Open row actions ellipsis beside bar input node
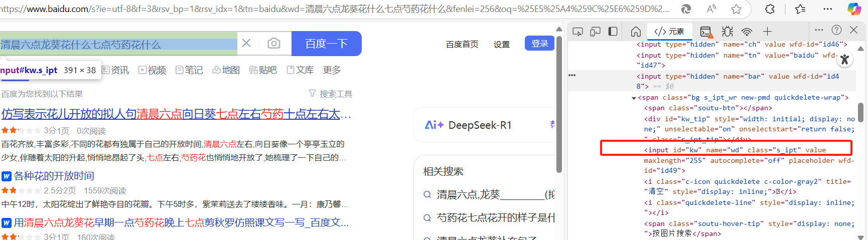This screenshot has width=868, height=240. tap(572, 75)
